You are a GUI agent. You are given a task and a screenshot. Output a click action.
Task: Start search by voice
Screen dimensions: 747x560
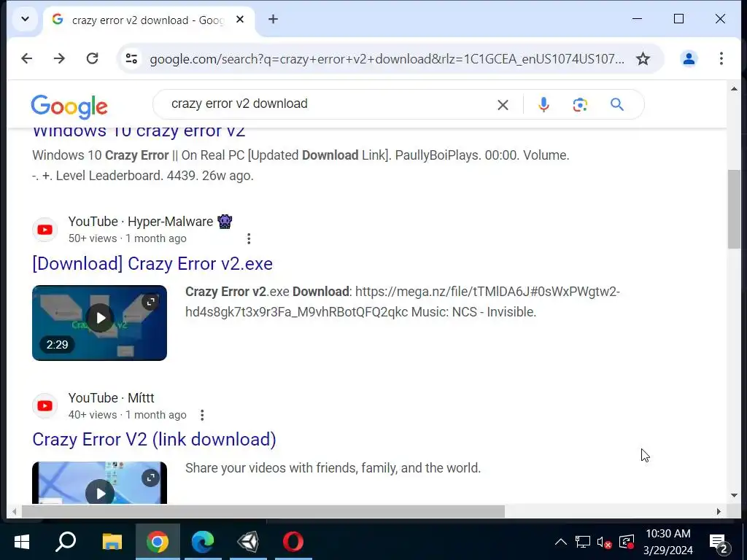[543, 105]
